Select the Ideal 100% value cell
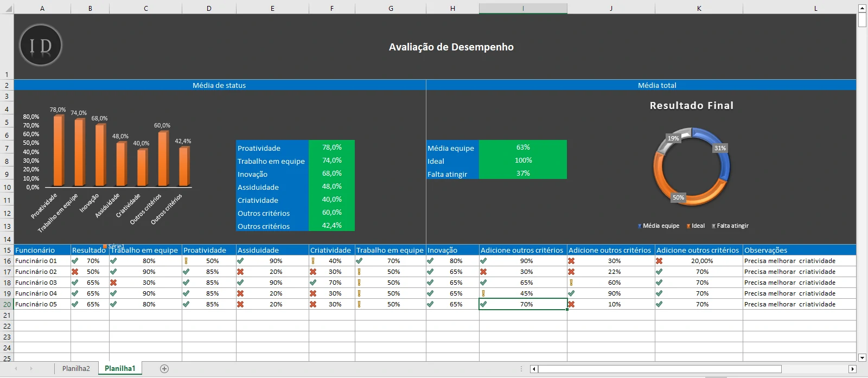The height and width of the screenshot is (378, 868). pyautogui.click(x=523, y=160)
